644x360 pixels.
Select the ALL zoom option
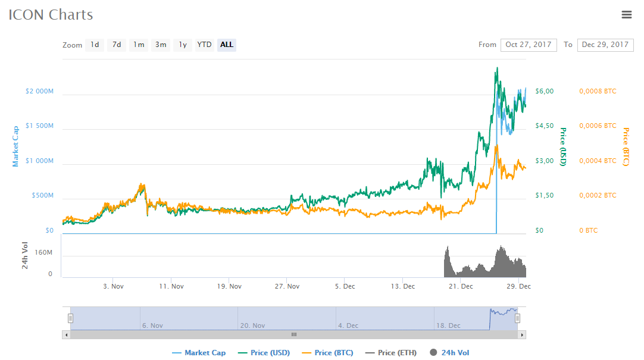(x=227, y=45)
